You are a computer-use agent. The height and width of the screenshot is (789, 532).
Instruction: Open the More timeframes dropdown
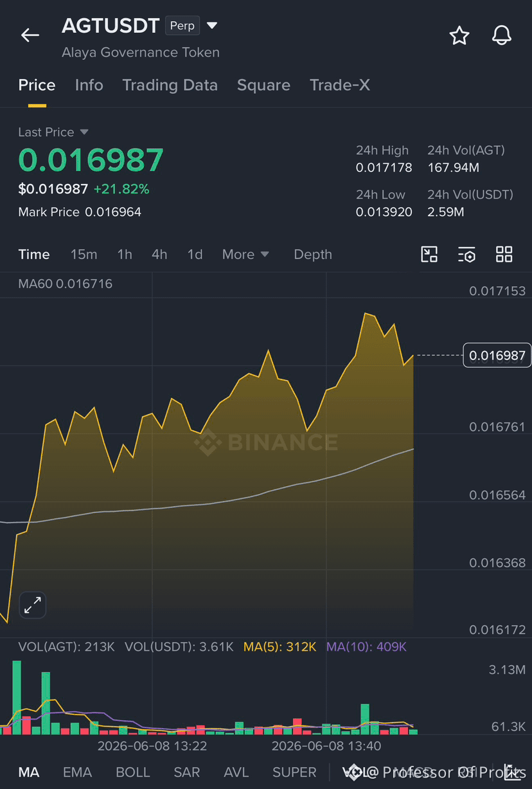click(x=245, y=254)
